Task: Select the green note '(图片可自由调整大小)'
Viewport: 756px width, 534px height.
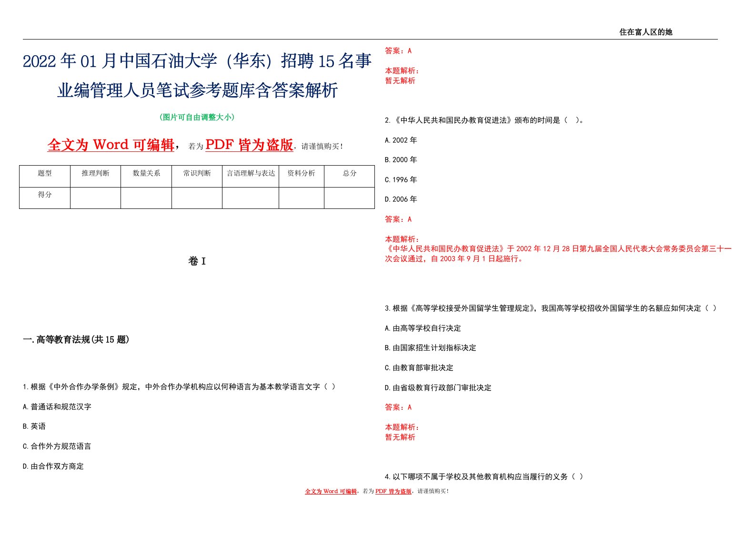Action: (197, 117)
